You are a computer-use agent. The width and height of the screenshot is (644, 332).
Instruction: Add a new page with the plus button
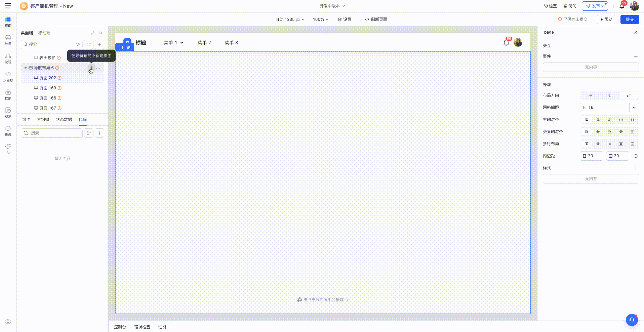tap(99, 44)
